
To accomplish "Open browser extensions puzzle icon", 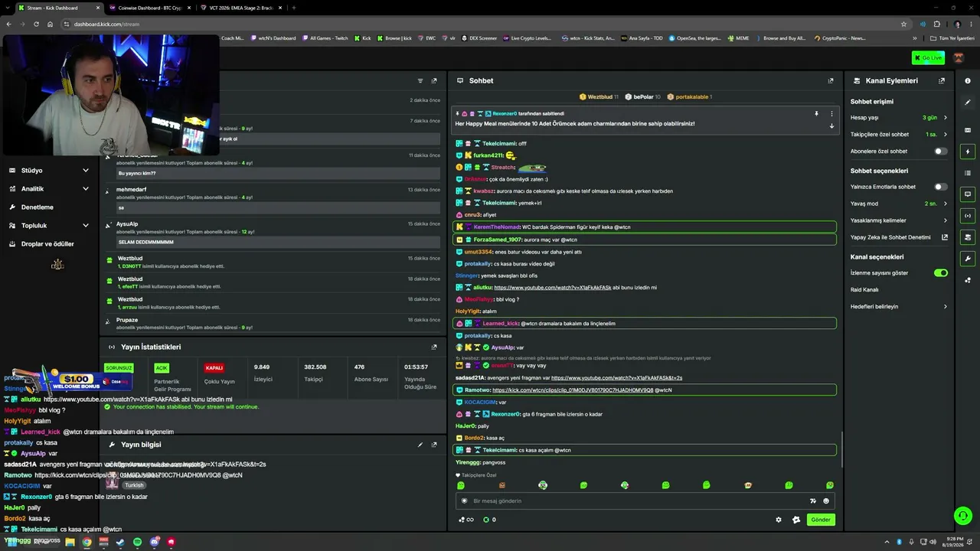I will (936, 24).
